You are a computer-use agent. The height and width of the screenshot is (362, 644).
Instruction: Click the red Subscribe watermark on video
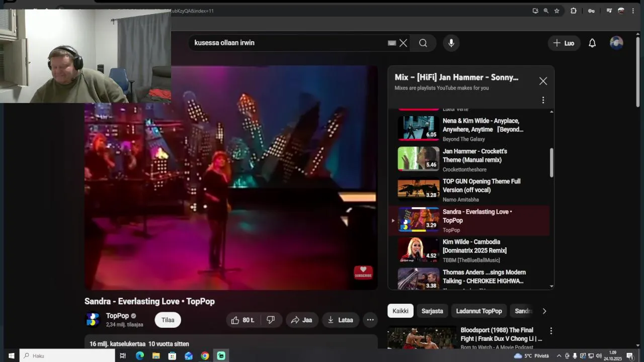363,272
